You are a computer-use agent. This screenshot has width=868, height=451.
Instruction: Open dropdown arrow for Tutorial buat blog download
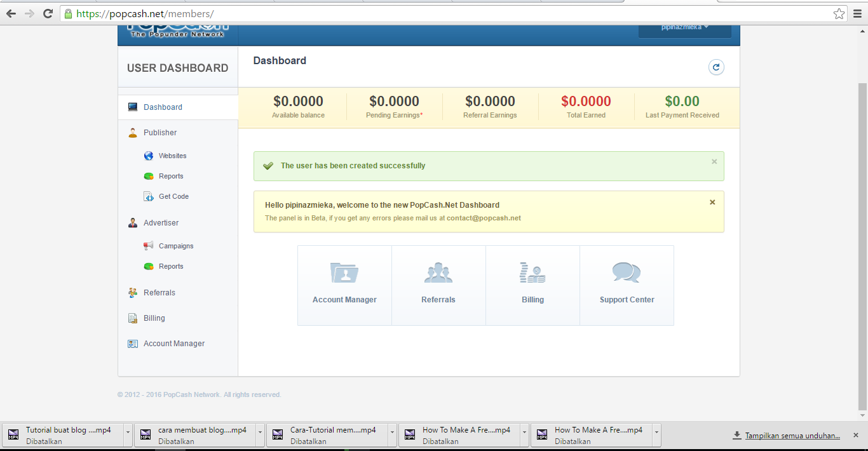128,435
